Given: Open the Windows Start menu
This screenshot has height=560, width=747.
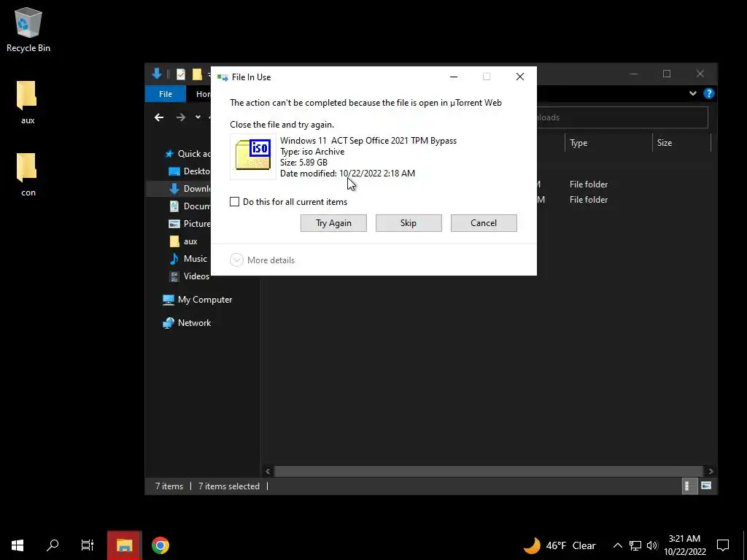Looking at the screenshot, I should [x=18, y=545].
